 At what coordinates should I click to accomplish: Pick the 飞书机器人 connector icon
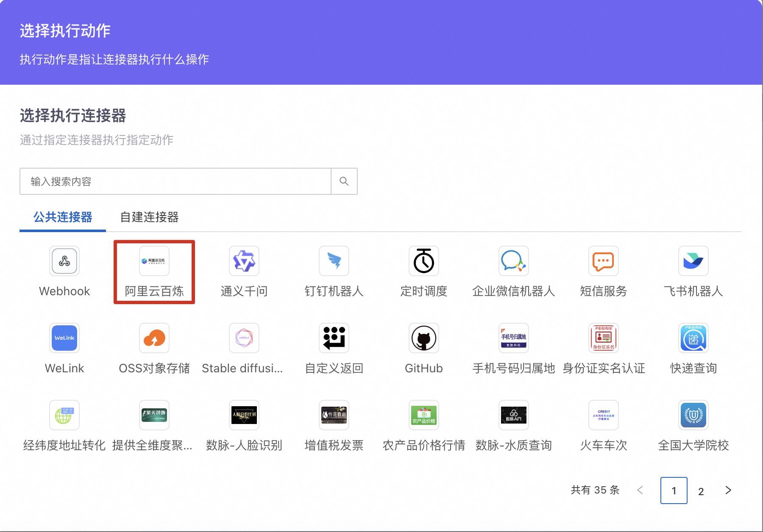pyautogui.click(x=693, y=261)
